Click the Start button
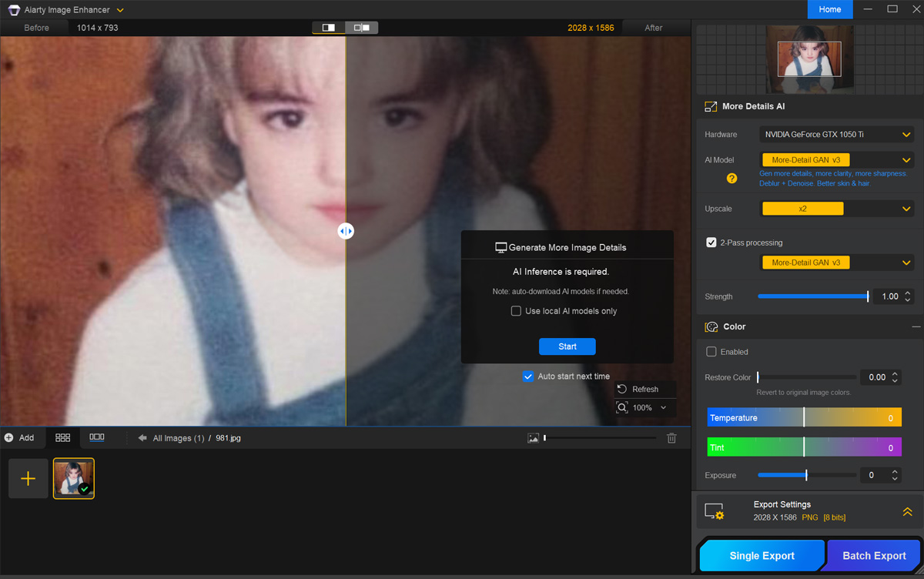924x579 pixels. tap(567, 346)
